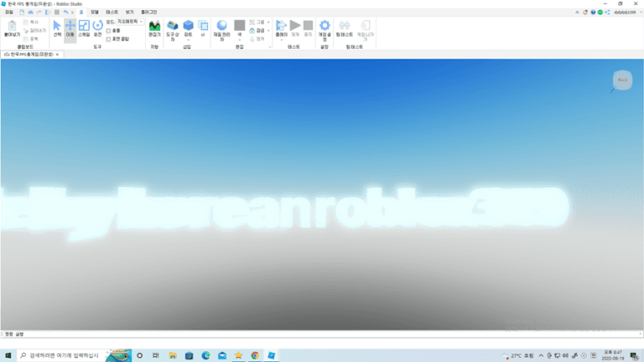Start Team Test (팀 테스트)

(x=344, y=29)
